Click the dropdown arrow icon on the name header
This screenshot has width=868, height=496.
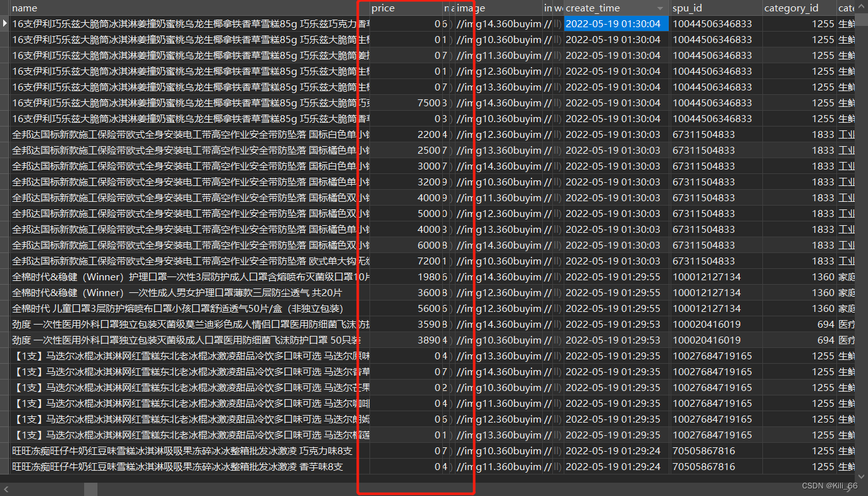click(352, 8)
